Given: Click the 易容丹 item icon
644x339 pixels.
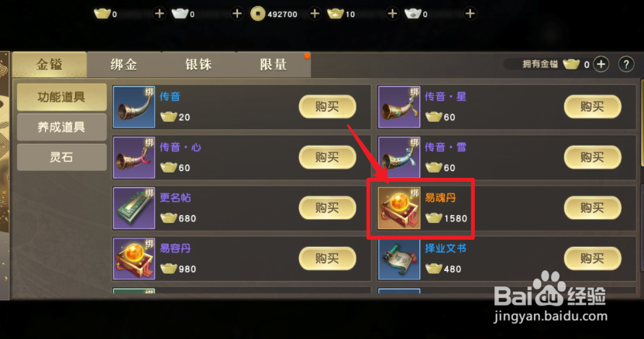Looking at the screenshot, I should click(134, 259).
